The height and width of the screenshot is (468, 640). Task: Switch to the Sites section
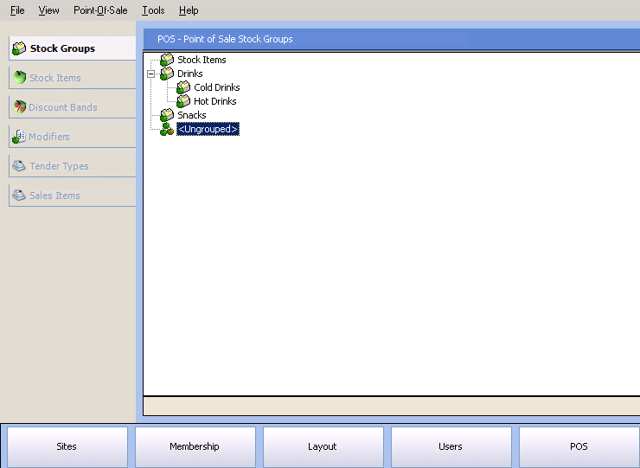pyautogui.click(x=67, y=446)
